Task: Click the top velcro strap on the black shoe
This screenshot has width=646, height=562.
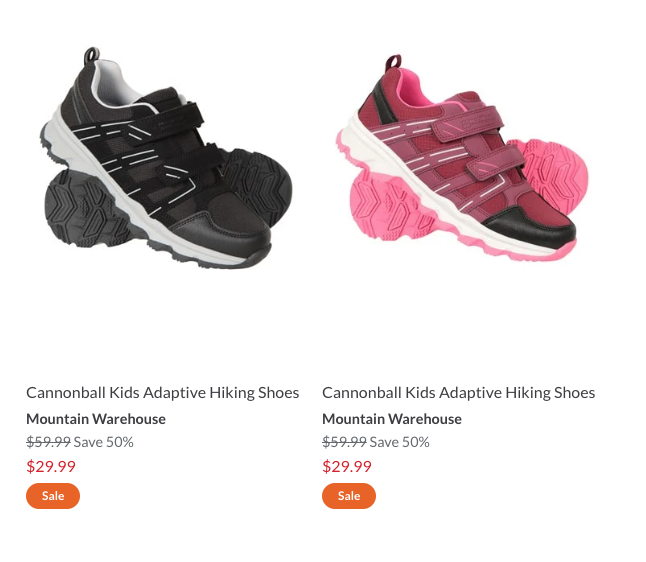Action: point(170,118)
